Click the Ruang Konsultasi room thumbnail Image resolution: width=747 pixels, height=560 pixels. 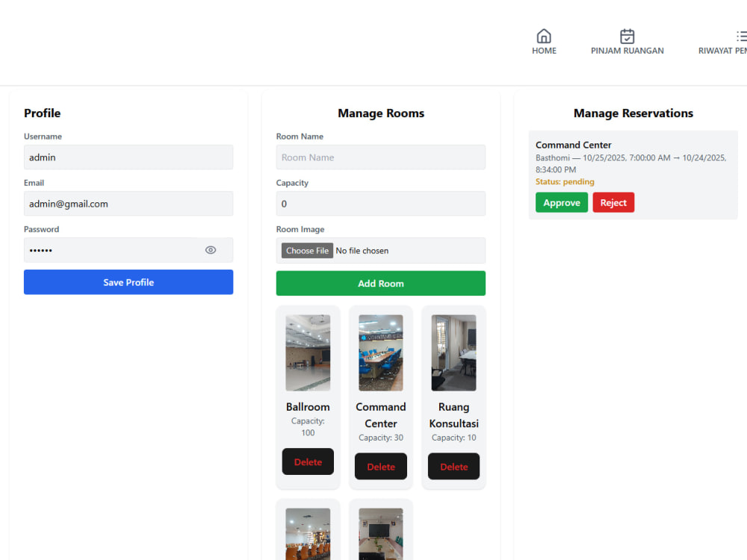click(x=453, y=353)
